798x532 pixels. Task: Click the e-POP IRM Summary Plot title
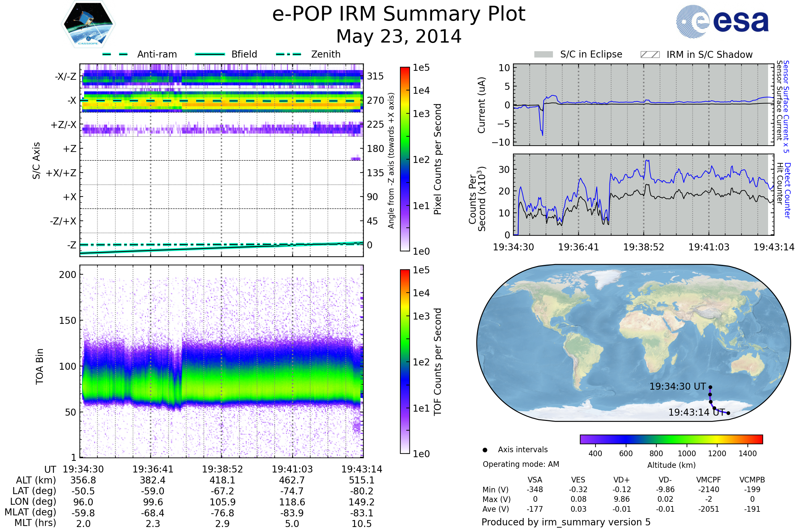[399, 14]
